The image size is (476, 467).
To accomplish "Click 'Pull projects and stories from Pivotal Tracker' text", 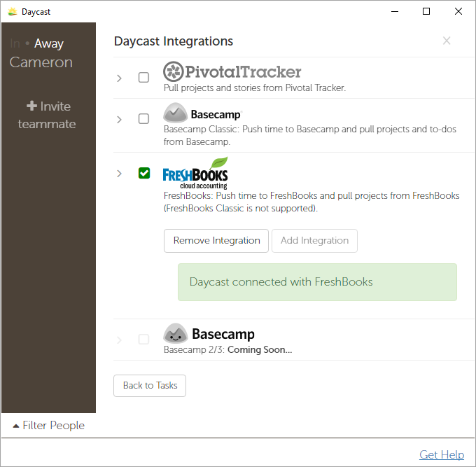I will (255, 88).
